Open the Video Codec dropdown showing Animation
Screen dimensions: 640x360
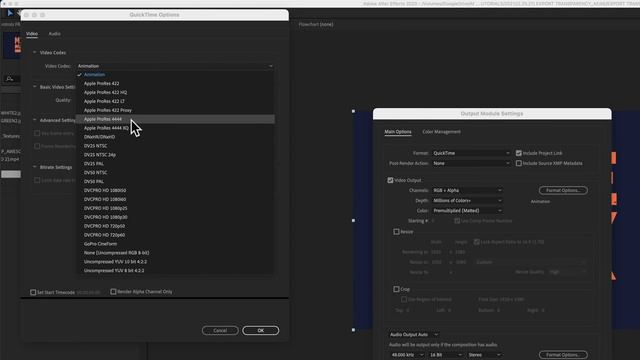(x=175, y=66)
